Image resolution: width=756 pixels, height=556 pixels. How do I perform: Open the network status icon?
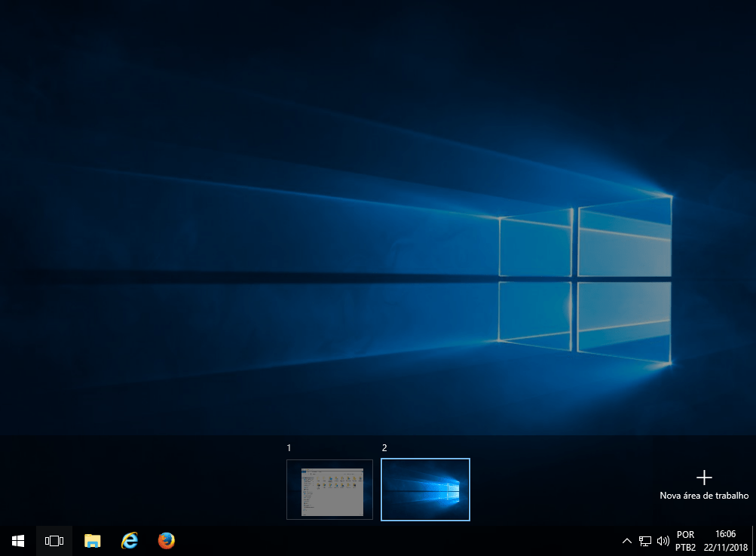(645, 541)
